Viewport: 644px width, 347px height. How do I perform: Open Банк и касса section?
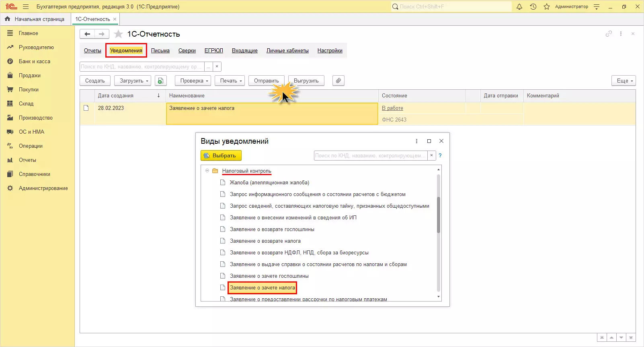click(35, 62)
